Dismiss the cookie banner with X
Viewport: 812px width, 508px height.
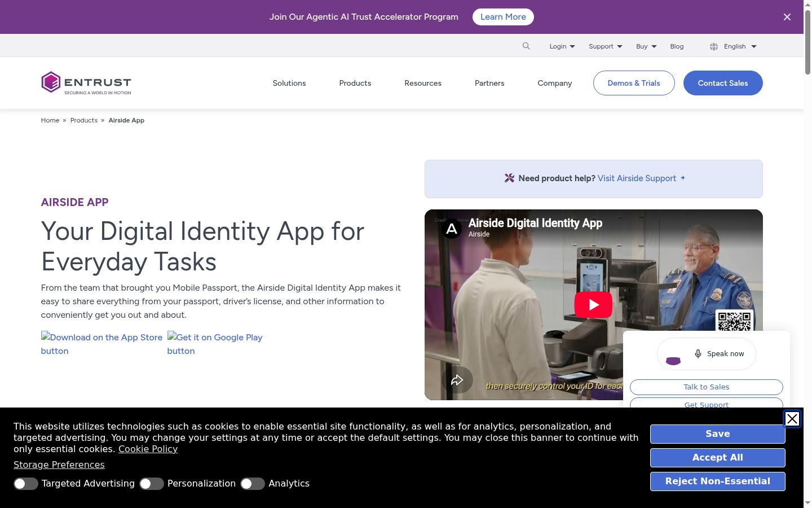[792, 419]
